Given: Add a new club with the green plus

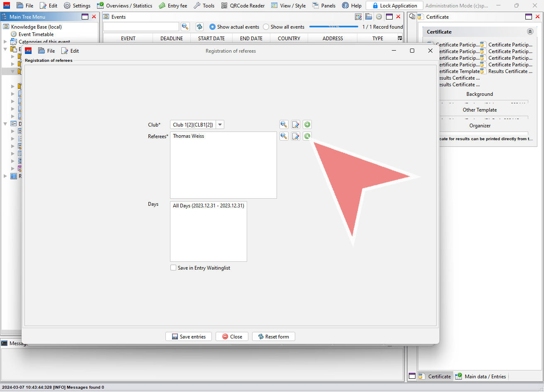Looking at the screenshot, I should tap(307, 124).
